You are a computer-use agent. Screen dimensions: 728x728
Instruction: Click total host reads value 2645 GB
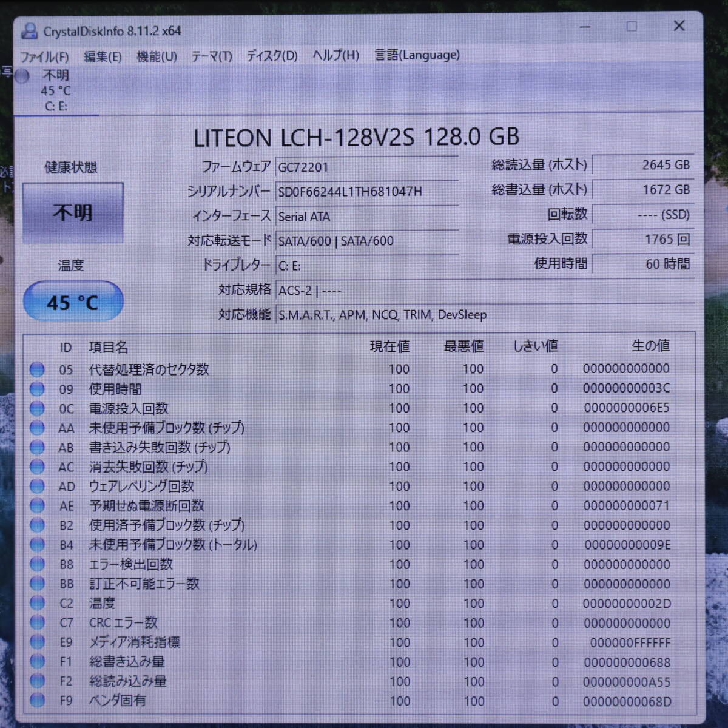pyautogui.click(x=644, y=165)
